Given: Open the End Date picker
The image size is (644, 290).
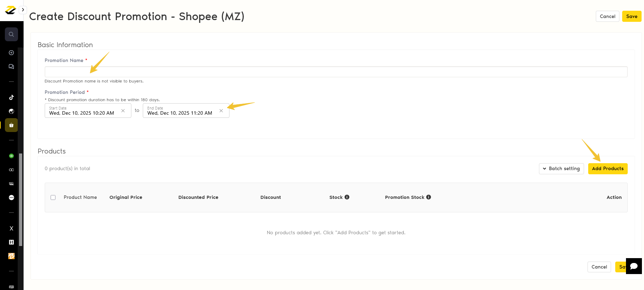Looking at the screenshot, I should tap(186, 111).
